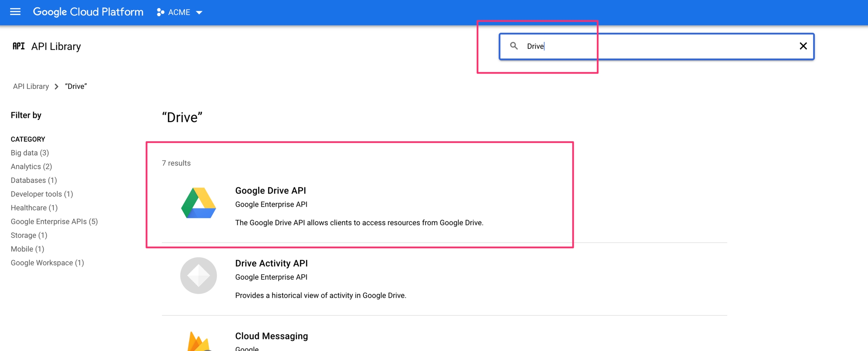868x351 pixels.
Task: Filter by Big data category
Action: pyautogui.click(x=30, y=153)
